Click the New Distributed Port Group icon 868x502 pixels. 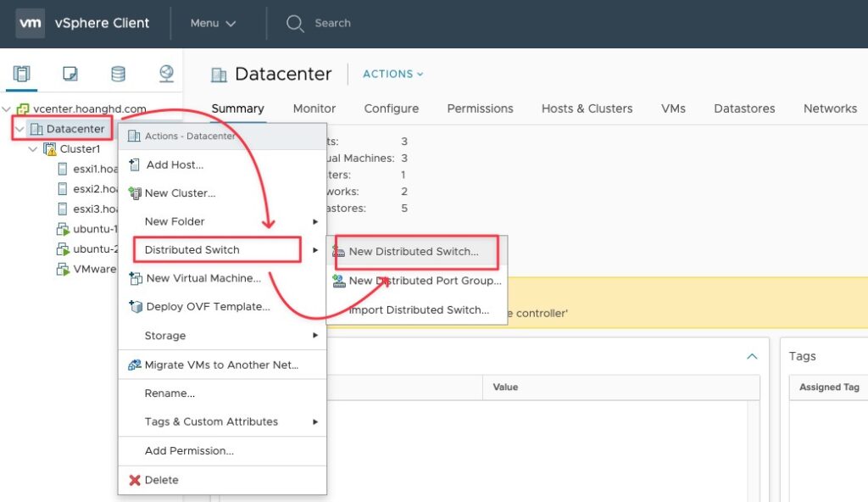339,281
